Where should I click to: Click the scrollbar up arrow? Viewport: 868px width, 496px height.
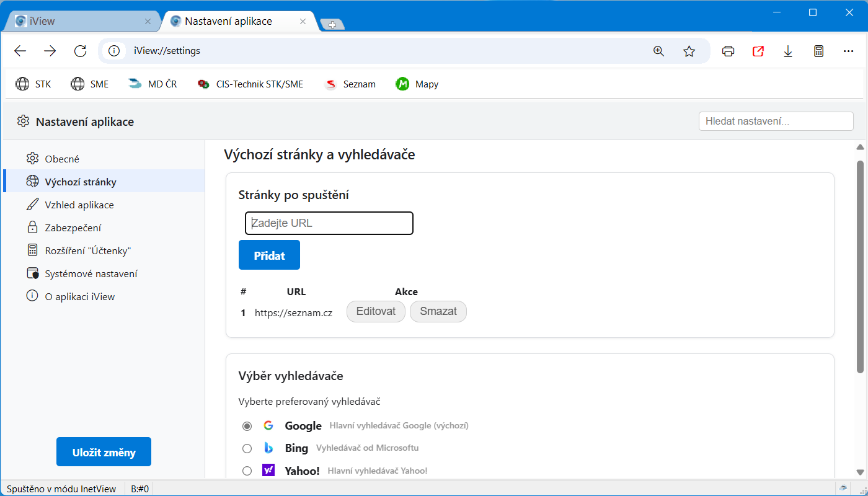[860, 147]
